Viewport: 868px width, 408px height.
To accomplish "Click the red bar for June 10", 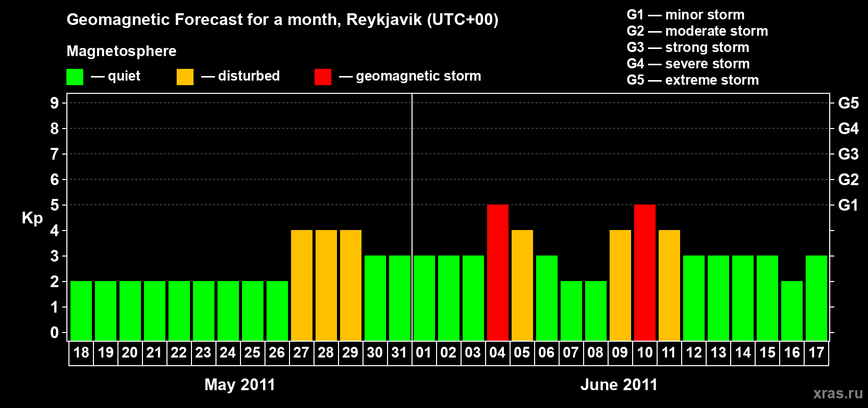I will tap(645, 272).
